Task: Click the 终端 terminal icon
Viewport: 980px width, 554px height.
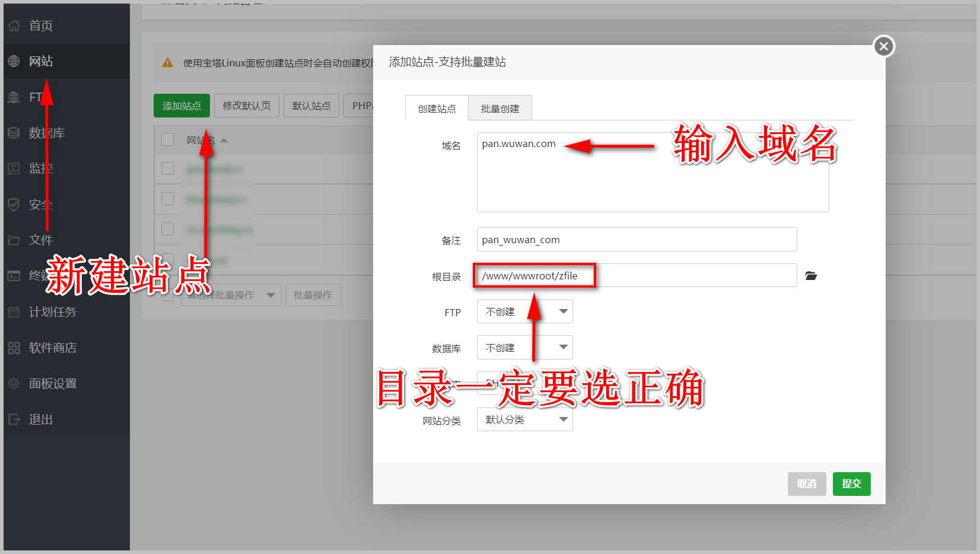Action: click(x=14, y=276)
